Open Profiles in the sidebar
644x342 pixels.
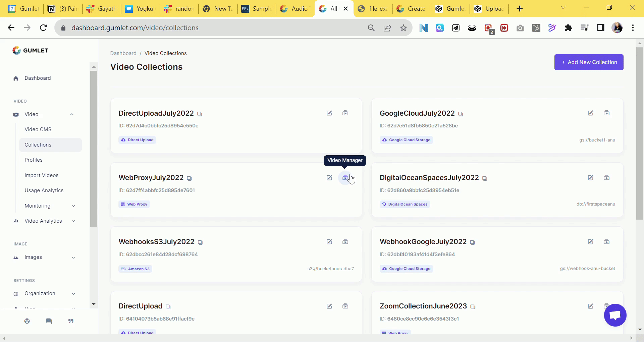click(34, 160)
